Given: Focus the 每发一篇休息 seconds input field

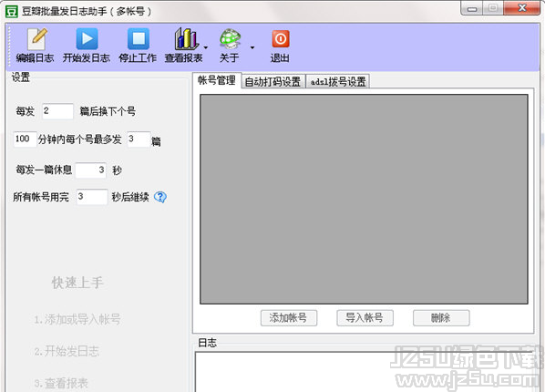Looking at the screenshot, I should [x=91, y=170].
